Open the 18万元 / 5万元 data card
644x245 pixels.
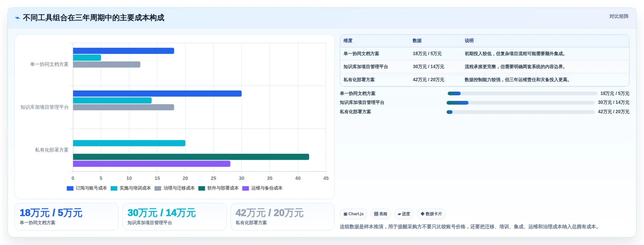67,217
